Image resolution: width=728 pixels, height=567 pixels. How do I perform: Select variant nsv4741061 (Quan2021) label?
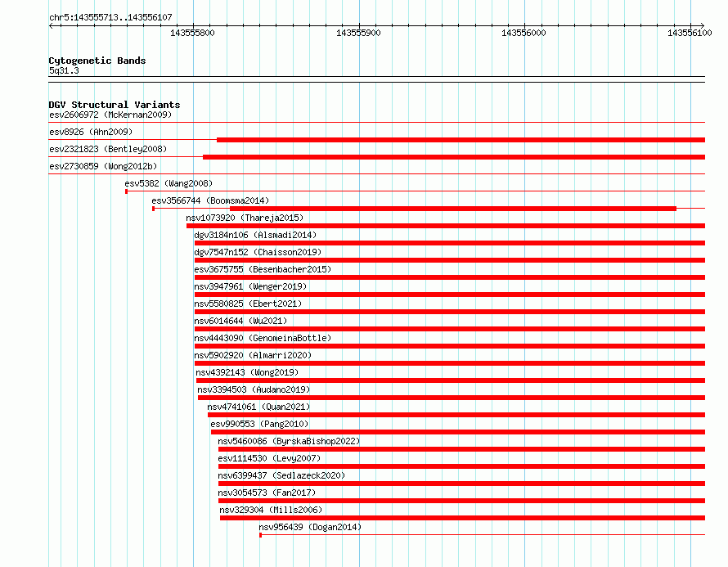click(x=258, y=407)
